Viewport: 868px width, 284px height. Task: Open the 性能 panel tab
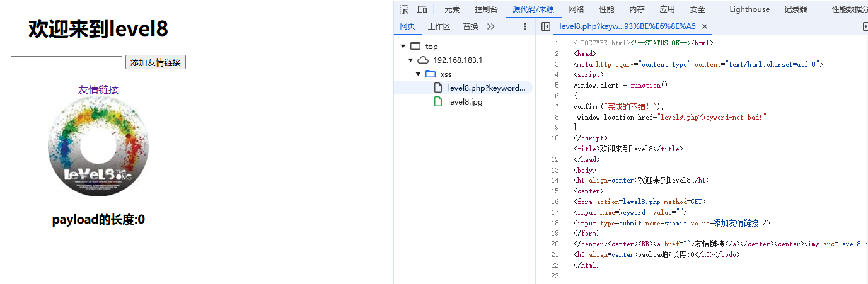(x=606, y=9)
